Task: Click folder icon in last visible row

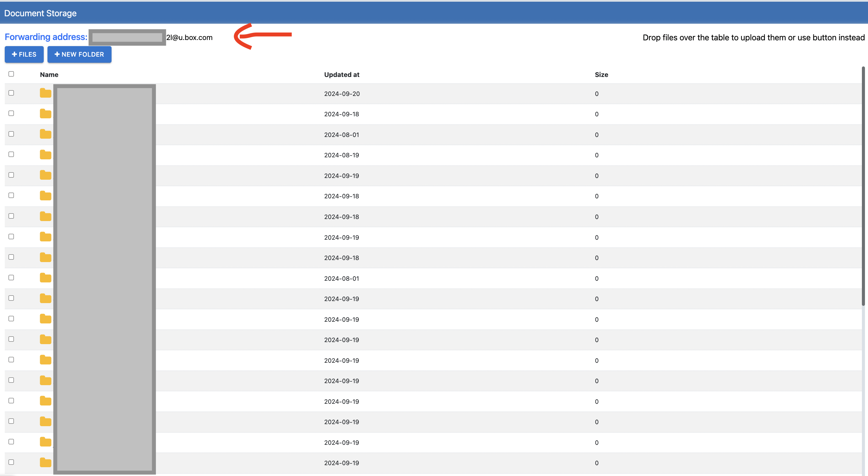Action: [x=45, y=462]
